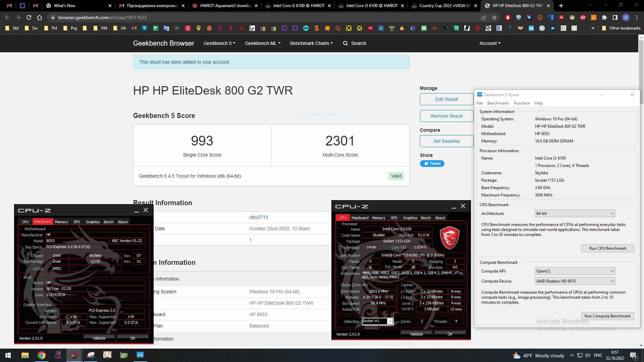Toggle the Chrome side panel icon
644x362 pixels.
pyautogui.click(x=615, y=17)
